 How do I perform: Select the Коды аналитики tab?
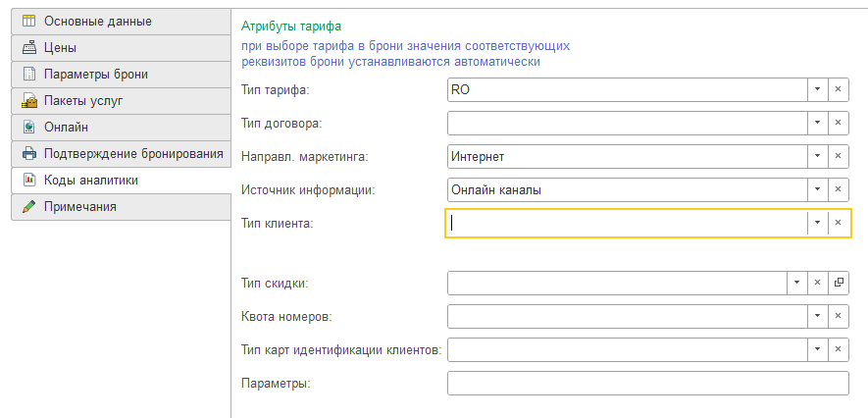tap(121, 180)
